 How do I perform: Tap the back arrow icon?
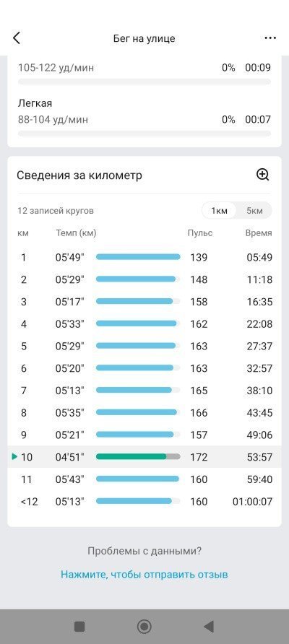tap(17, 38)
